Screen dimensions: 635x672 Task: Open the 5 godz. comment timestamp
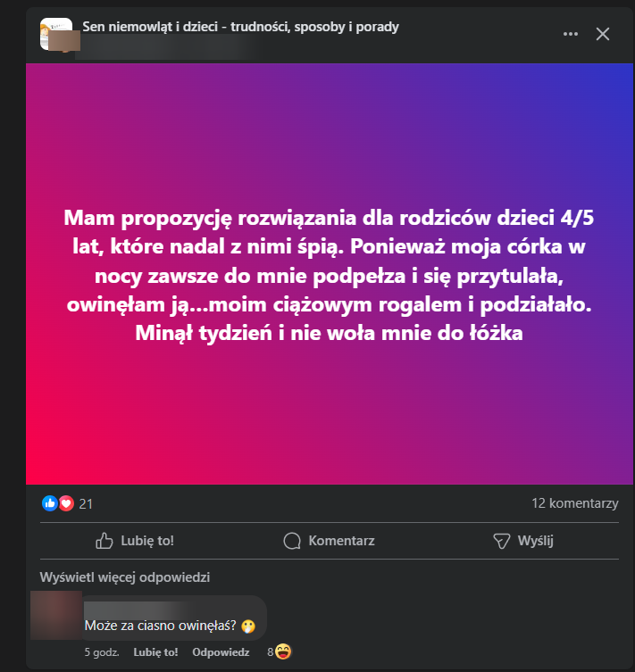(102, 652)
